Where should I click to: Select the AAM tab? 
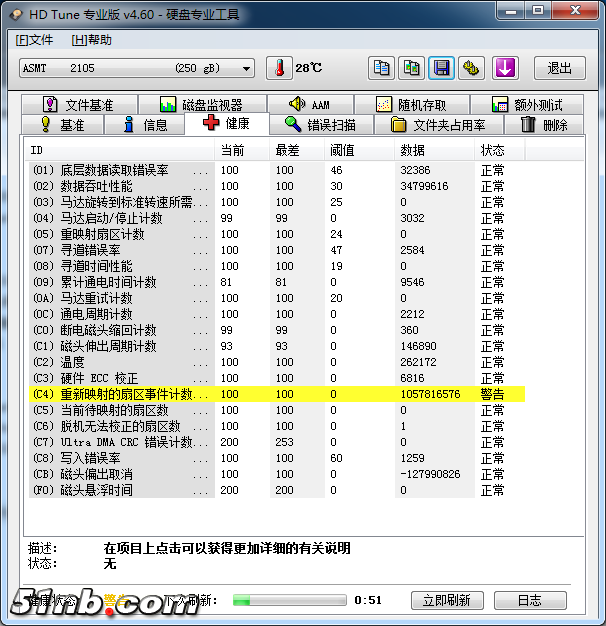309,105
